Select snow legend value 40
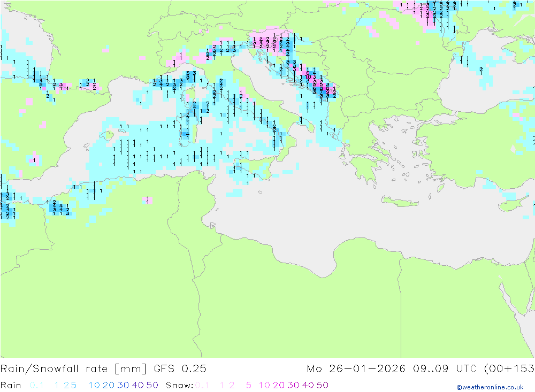The image size is (535, 392). [308, 385]
